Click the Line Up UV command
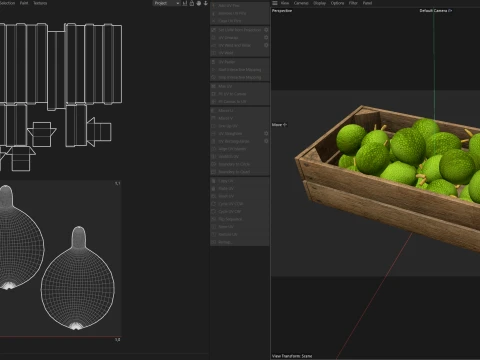This screenshot has width=480, height=360. click(x=240, y=126)
